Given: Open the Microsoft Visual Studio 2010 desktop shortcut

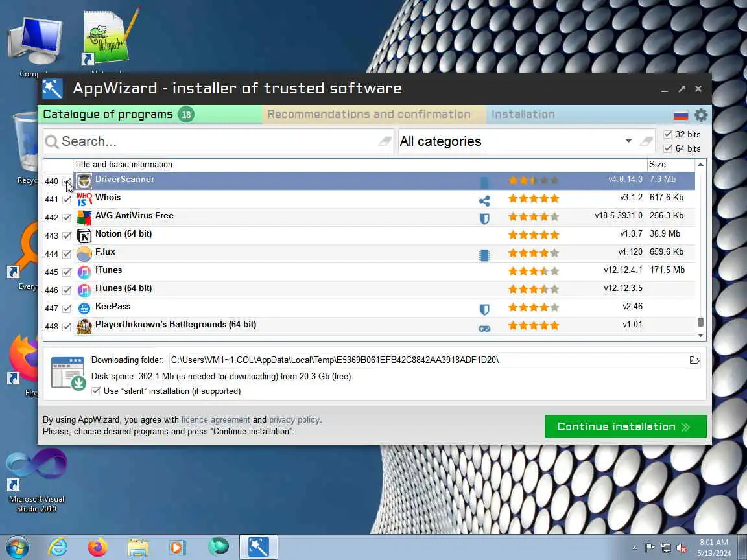Looking at the screenshot, I should click(37, 480).
